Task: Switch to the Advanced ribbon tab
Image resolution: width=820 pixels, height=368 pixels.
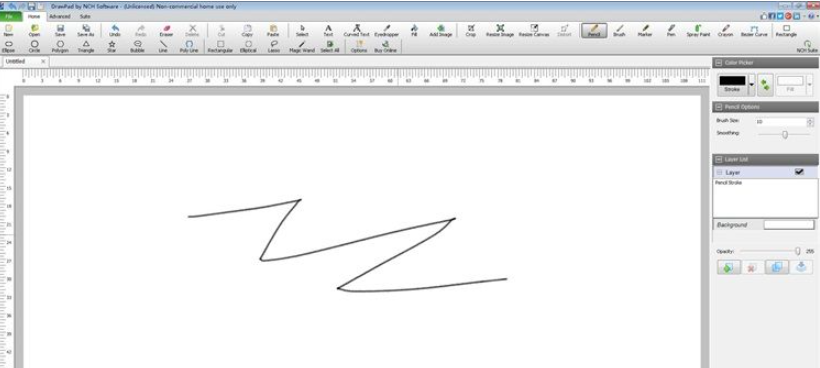Action: pos(60,16)
